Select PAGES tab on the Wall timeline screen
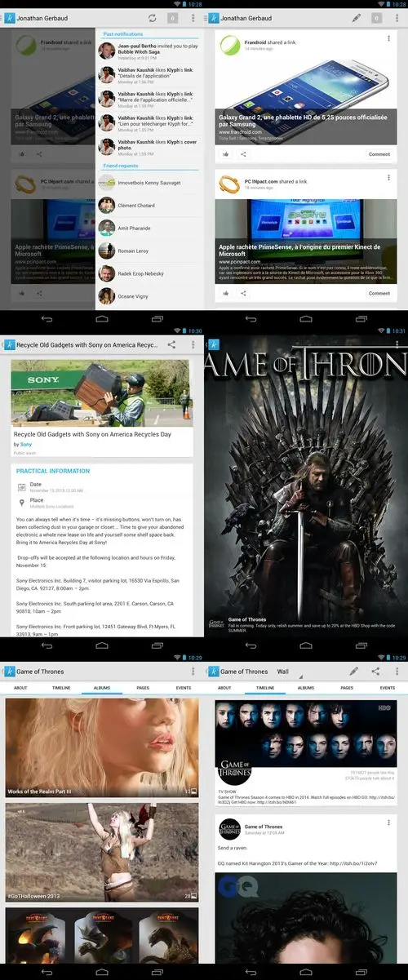This screenshot has width=408, height=980. coord(347,688)
